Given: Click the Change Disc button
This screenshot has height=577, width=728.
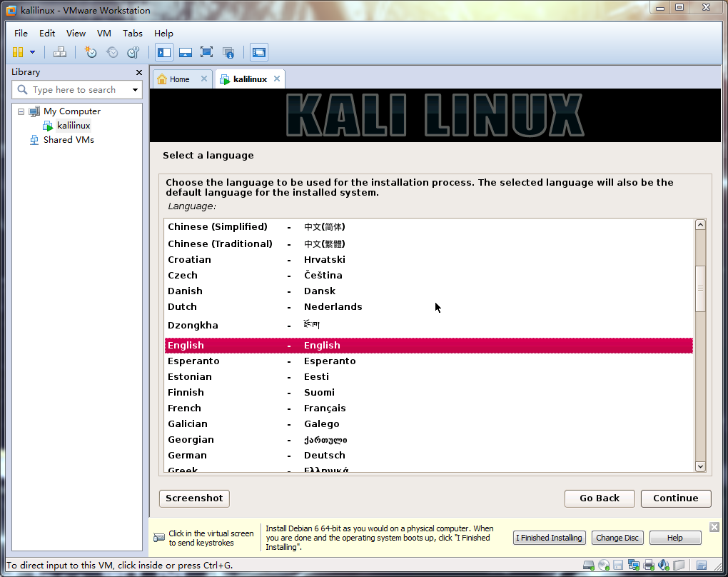Looking at the screenshot, I should click(617, 538).
